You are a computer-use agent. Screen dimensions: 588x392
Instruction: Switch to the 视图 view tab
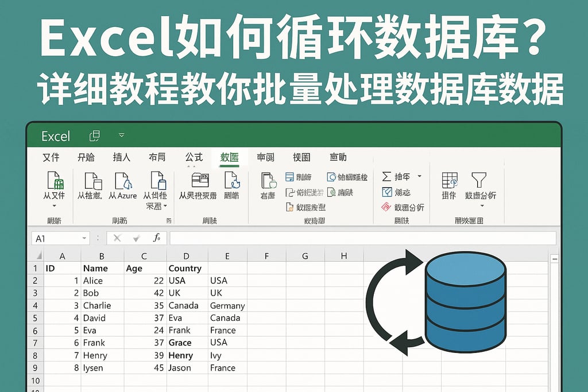pos(301,157)
